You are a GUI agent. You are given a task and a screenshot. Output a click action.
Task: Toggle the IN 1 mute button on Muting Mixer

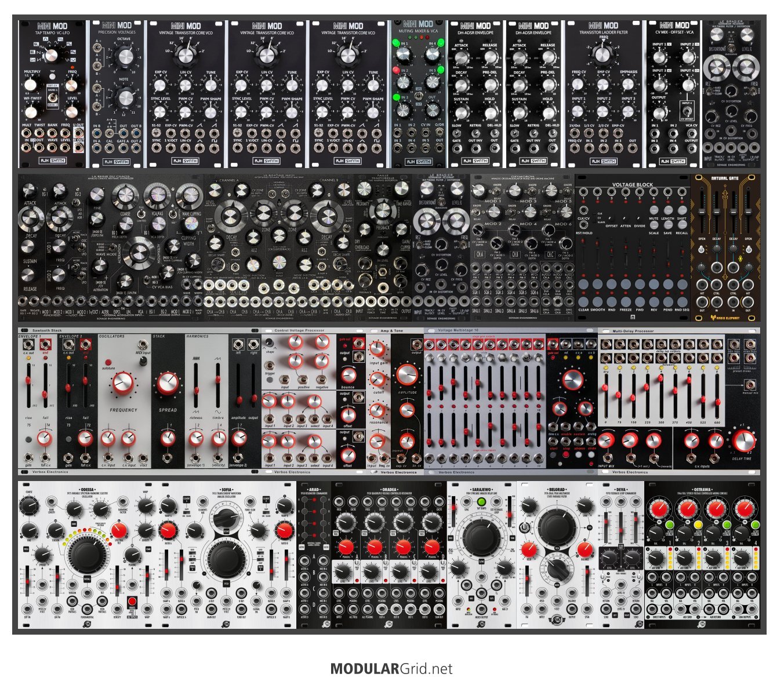pyautogui.click(x=397, y=43)
